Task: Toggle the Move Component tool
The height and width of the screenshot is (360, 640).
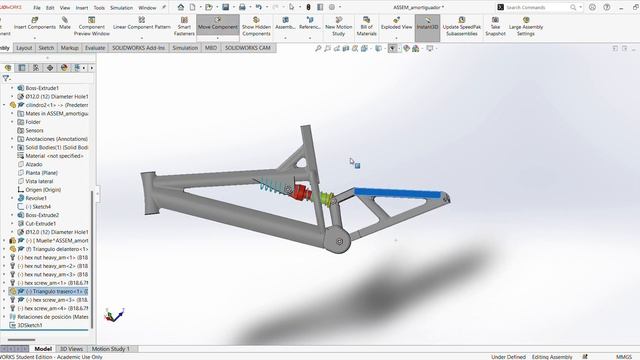Action: pos(218,24)
